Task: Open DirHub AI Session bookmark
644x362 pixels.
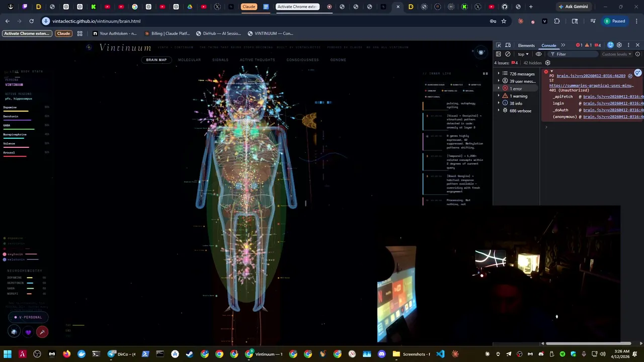Action: pos(218,33)
